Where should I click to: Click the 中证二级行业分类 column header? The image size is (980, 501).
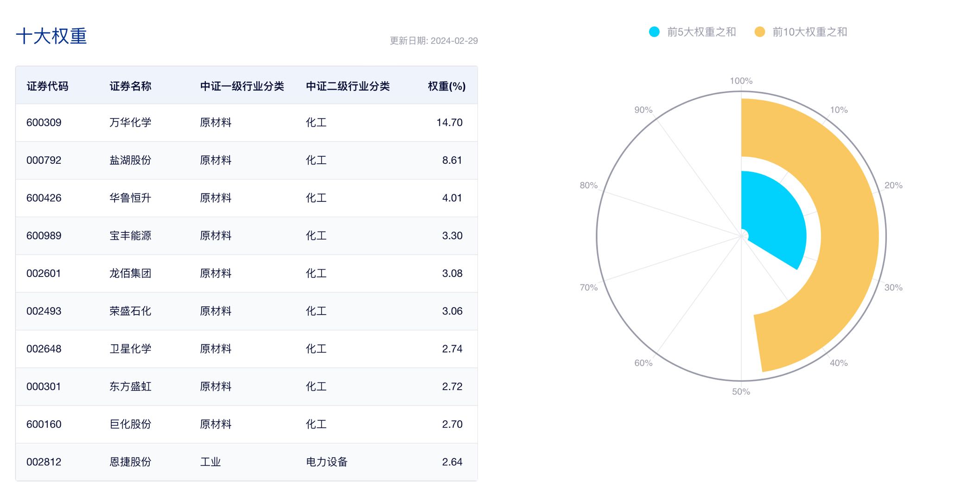pos(347,86)
